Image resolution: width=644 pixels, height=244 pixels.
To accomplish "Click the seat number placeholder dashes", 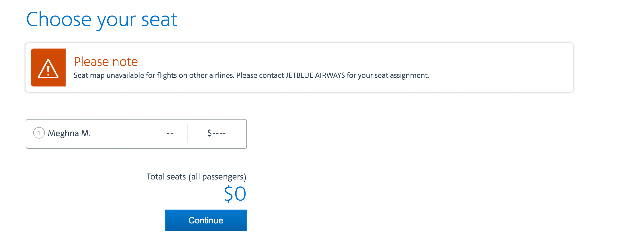I will (170, 134).
